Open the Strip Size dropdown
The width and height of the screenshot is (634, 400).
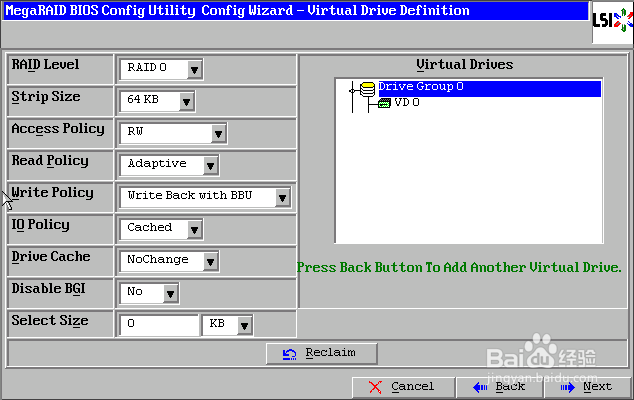coord(157,101)
